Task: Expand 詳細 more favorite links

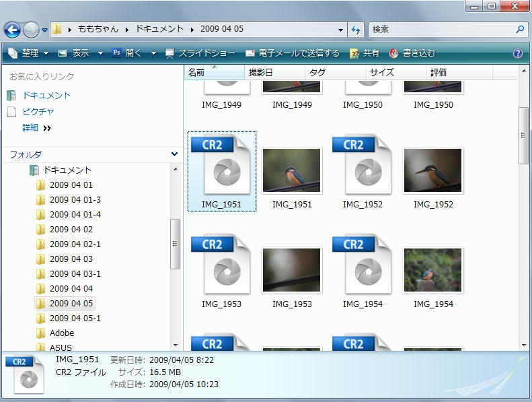Action: pyautogui.click(x=36, y=128)
